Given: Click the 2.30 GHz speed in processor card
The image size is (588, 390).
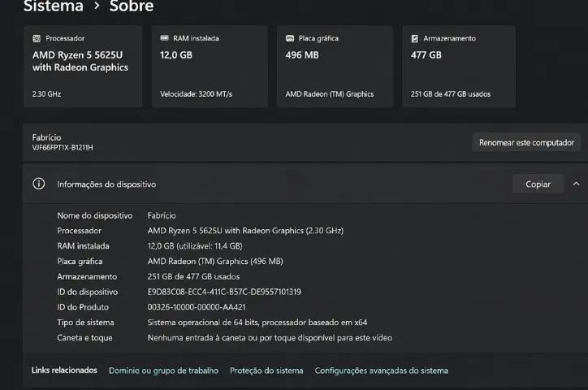Looking at the screenshot, I should click(46, 94).
